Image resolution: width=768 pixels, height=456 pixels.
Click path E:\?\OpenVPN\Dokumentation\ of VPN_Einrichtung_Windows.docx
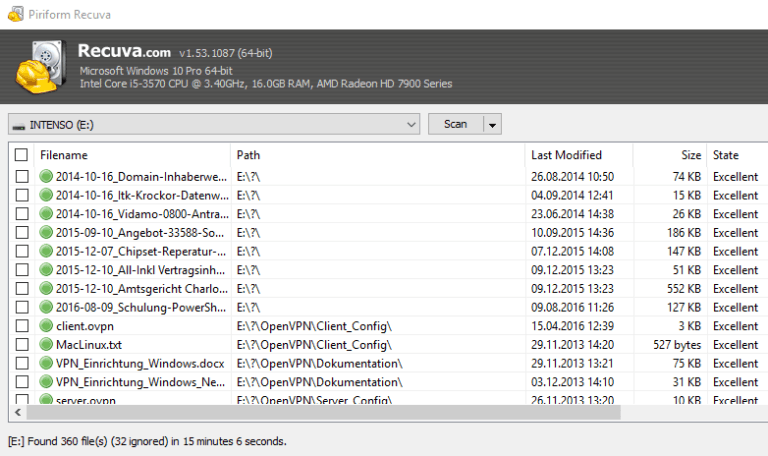pyautogui.click(x=319, y=363)
